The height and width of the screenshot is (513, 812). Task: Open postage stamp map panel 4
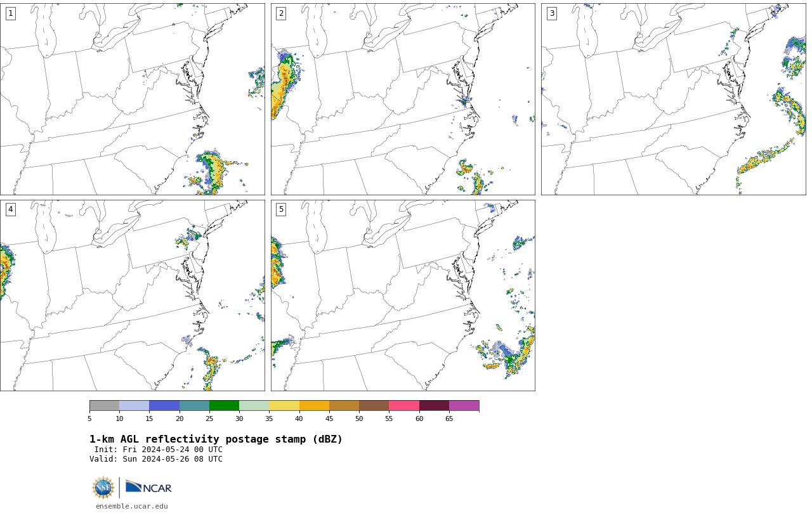pyautogui.click(x=132, y=295)
